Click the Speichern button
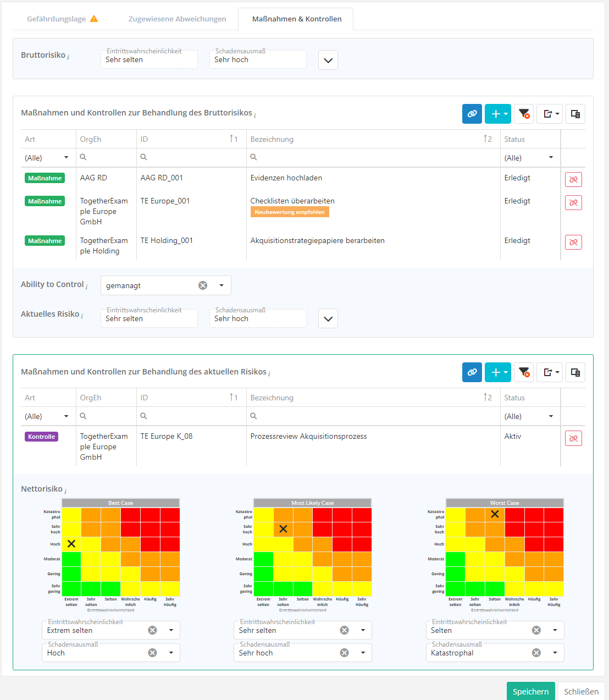 [x=530, y=691]
